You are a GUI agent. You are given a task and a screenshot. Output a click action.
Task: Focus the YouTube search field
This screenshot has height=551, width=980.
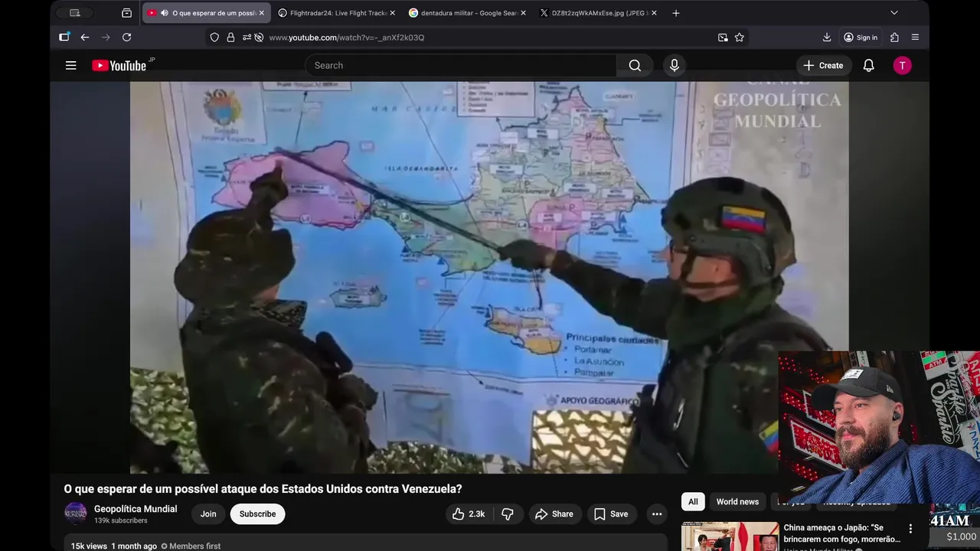pos(460,66)
